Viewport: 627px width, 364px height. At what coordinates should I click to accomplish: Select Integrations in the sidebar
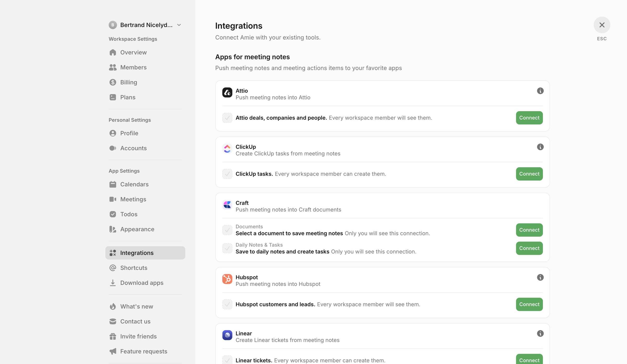[x=145, y=253]
